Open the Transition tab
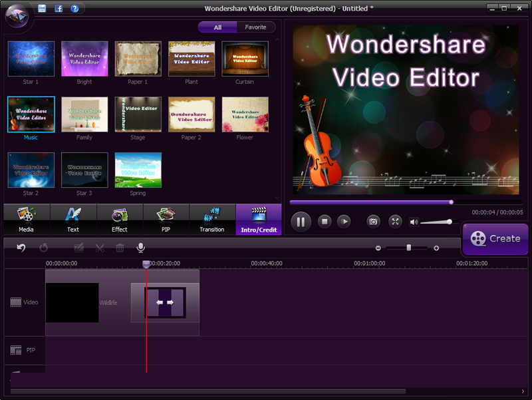 (x=212, y=220)
